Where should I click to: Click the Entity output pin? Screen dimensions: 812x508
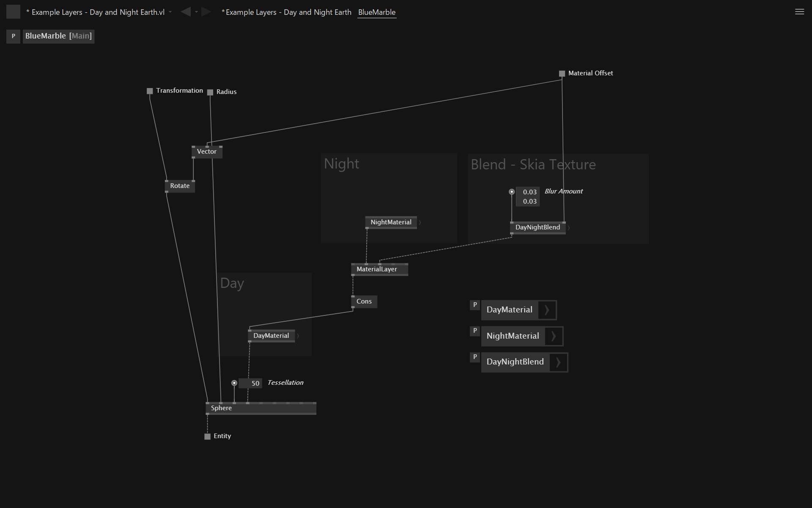207,436
